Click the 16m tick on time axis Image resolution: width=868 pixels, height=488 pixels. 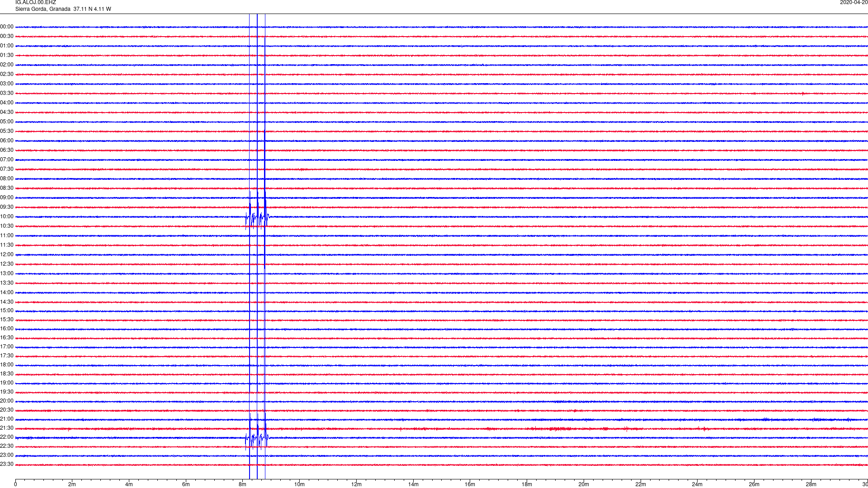pos(470,484)
